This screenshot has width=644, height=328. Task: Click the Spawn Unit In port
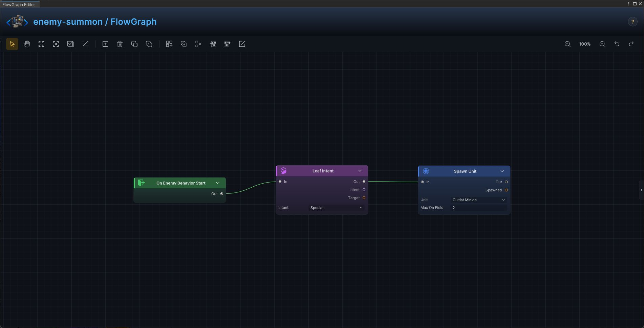pyautogui.click(x=422, y=182)
